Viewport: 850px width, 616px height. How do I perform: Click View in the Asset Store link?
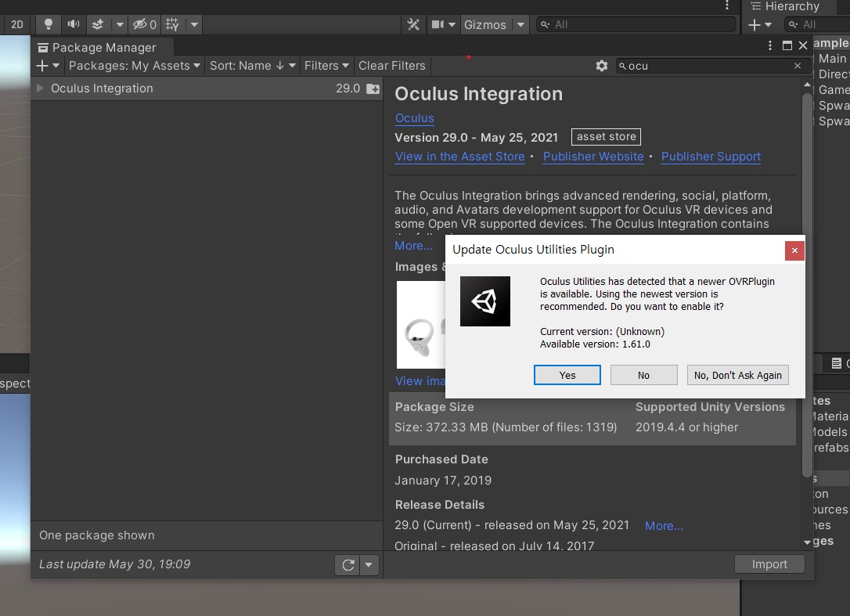pyautogui.click(x=459, y=157)
